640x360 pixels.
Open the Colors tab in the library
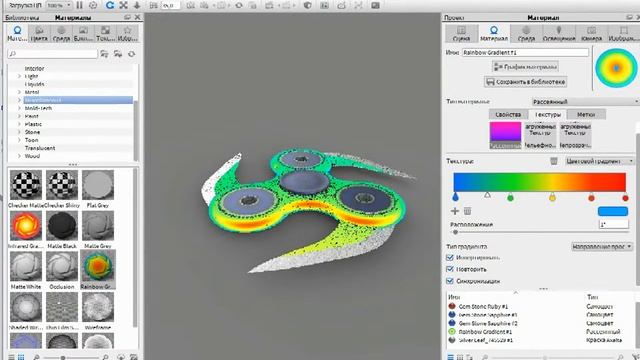[39, 33]
